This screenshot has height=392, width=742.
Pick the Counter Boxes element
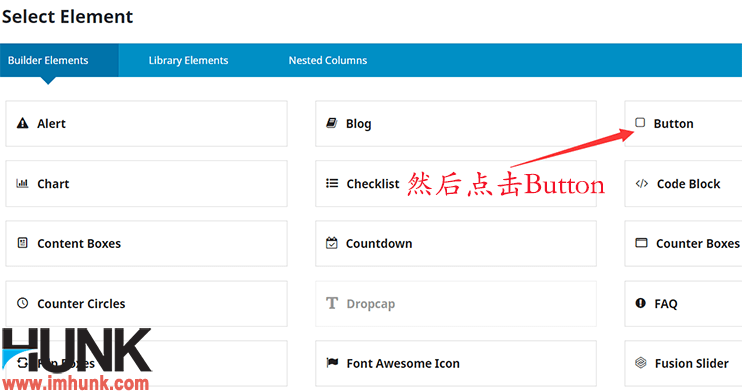point(683,243)
